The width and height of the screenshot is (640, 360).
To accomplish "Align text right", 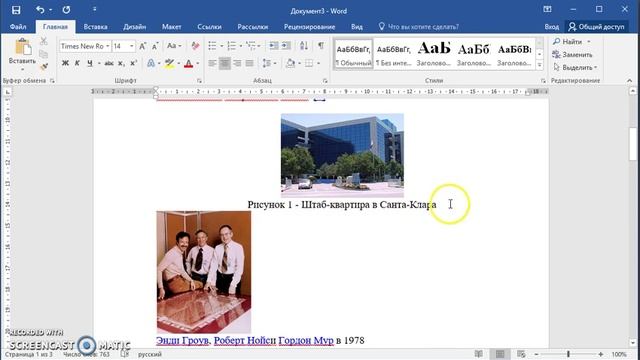I will click(237, 63).
